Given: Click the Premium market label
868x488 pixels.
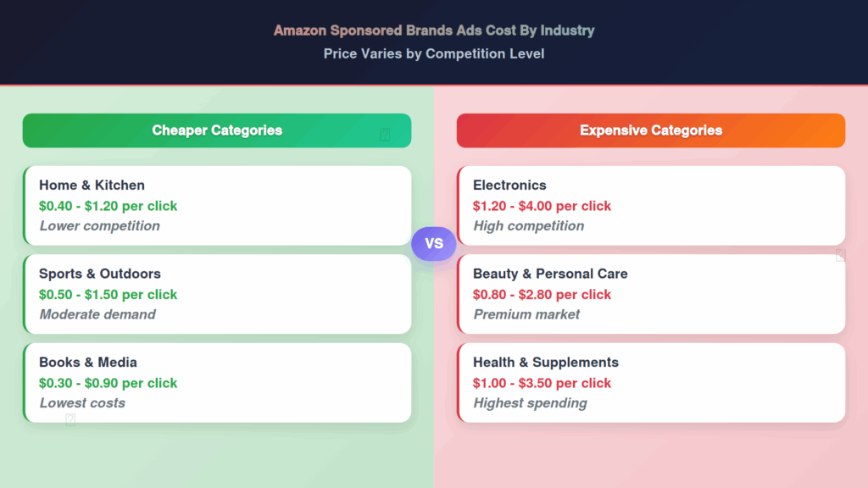Looking at the screenshot, I should click(526, 314).
